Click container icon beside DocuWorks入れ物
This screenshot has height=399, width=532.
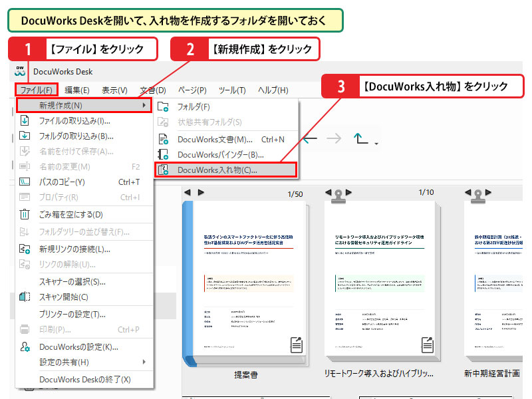coord(163,170)
